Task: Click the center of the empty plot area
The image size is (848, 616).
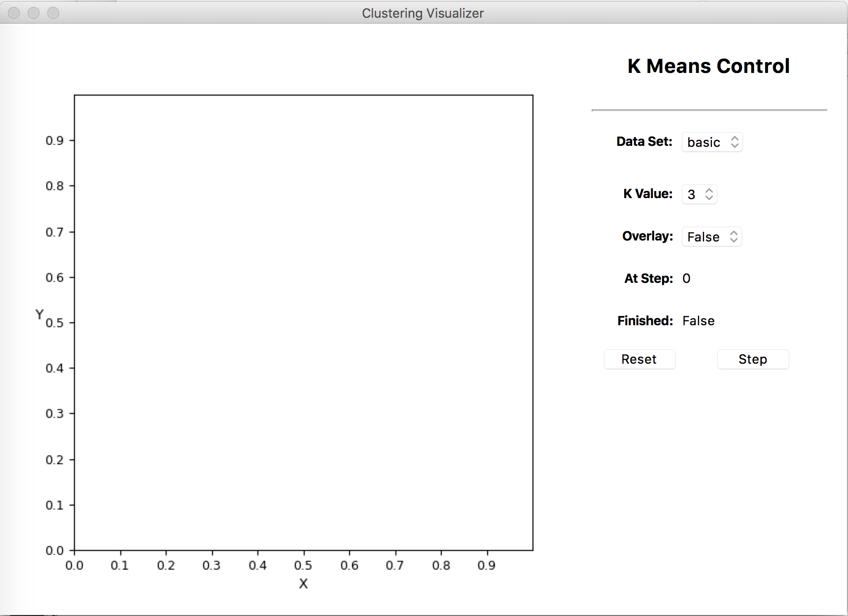Action: (304, 323)
